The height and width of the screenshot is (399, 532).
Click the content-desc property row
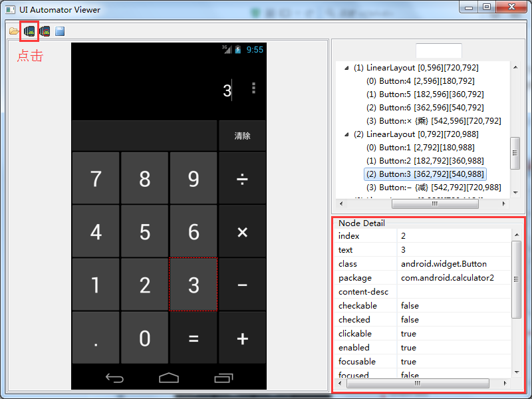[423, 291]
